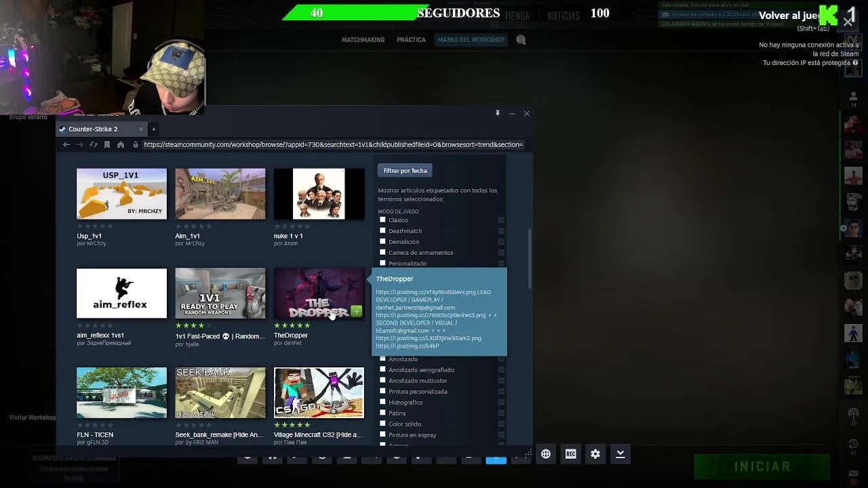Viewport: 868px width, 488px height.
Task: Click the Village Minecraft CS2 title
Action: pyautogui.click(x=318, y=435)
